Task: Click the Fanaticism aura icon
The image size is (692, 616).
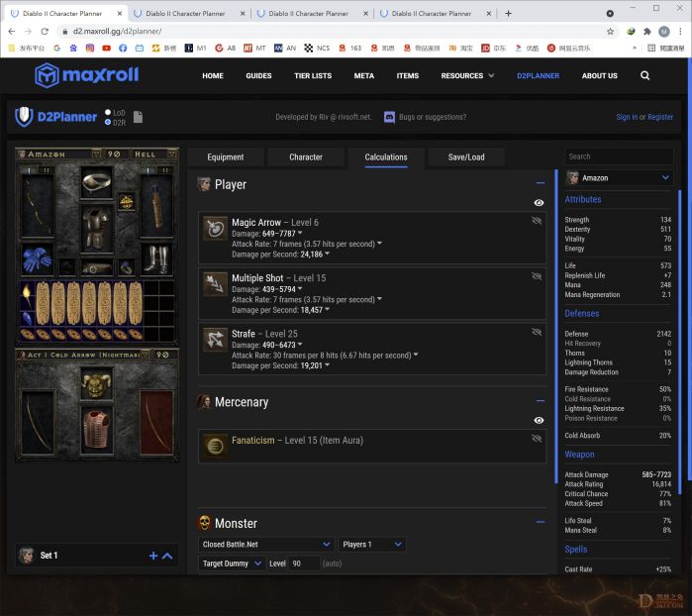Action: [215, 446]
